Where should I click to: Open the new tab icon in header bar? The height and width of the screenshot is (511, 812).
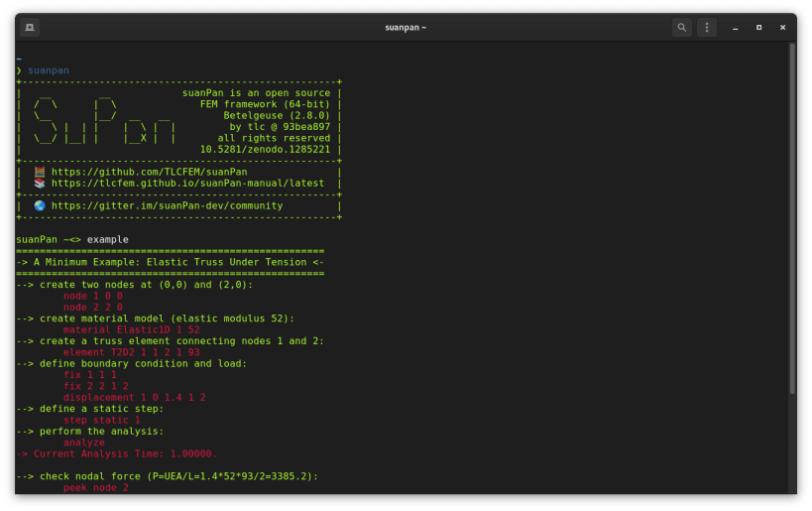[30, 28]
